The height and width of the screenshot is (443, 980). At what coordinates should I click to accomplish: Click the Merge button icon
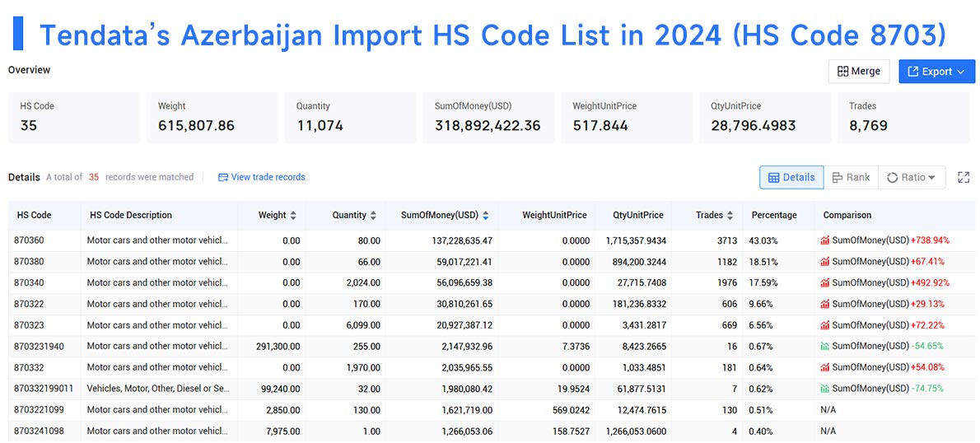click(x=842, y=72)
